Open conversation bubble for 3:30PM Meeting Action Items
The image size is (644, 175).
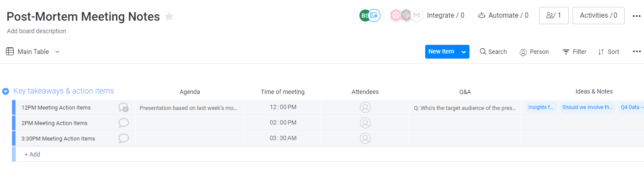123,138
